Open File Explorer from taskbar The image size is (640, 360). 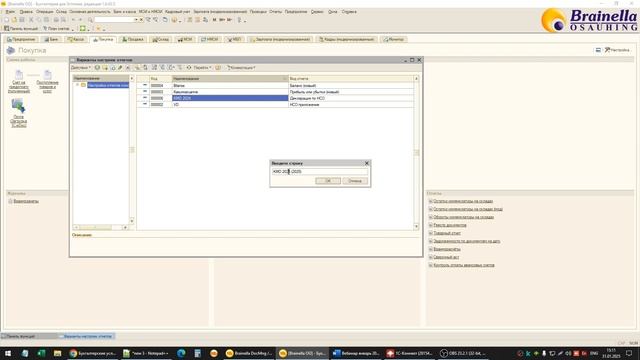(58, 353)
